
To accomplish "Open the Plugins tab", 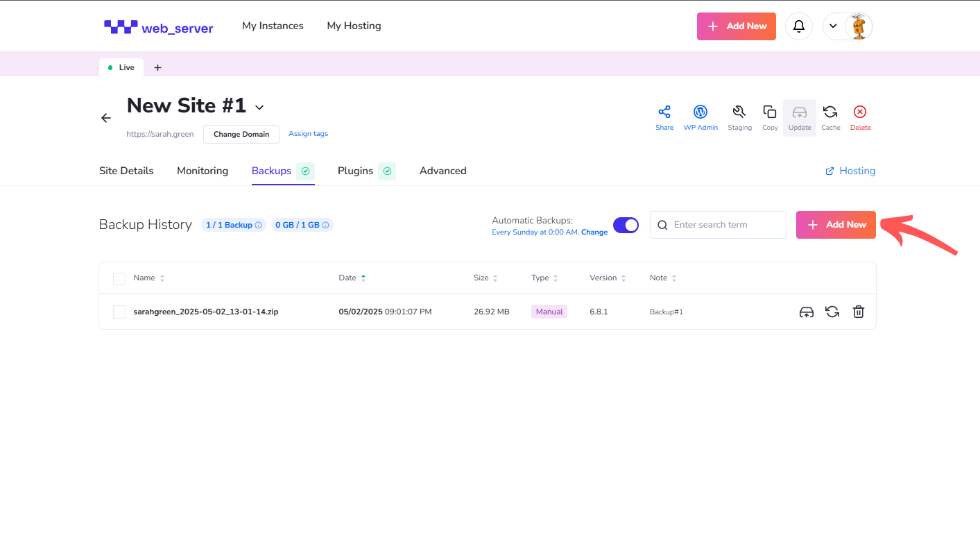I will (355, 171).
